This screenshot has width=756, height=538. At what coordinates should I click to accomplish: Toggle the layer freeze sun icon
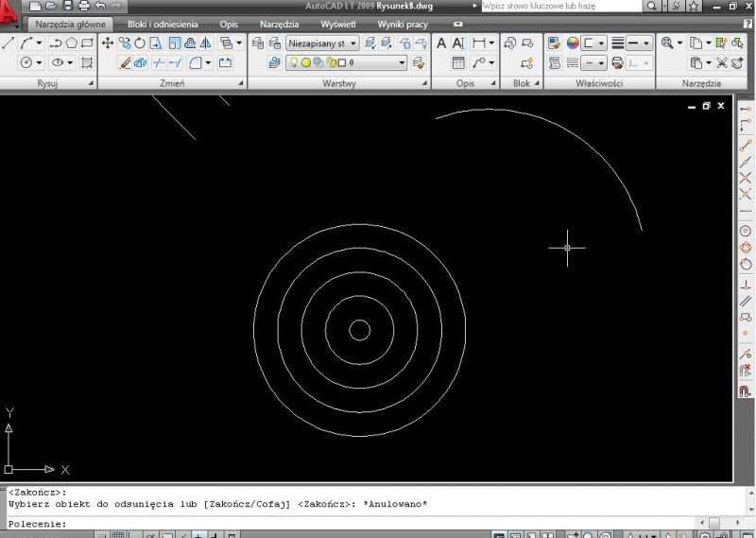click(305, 63)
